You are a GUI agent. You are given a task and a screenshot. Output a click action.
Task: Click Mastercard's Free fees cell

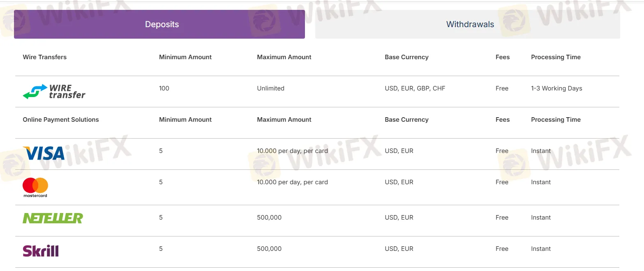coord(502,182)
